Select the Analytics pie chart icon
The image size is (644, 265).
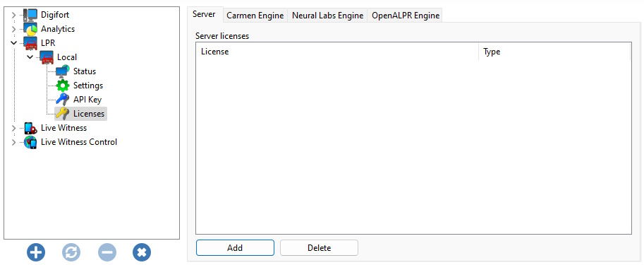click(30, 30)
